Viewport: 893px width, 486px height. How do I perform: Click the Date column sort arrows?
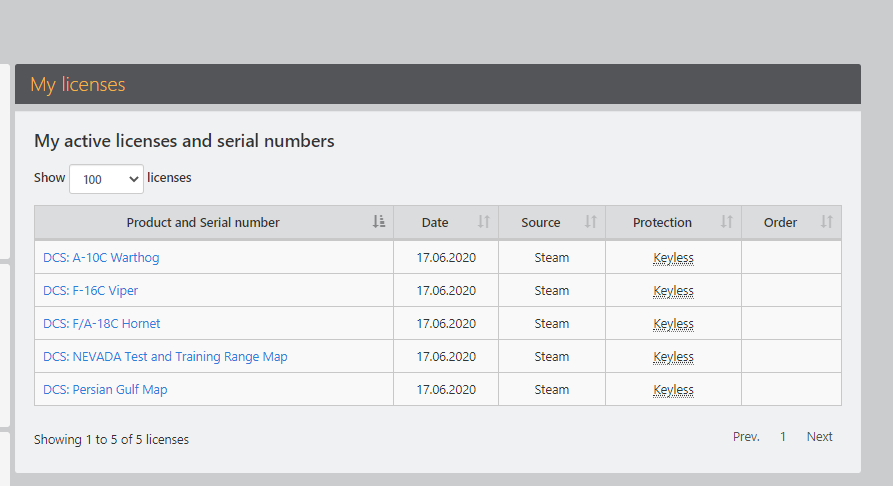(484, 222)
